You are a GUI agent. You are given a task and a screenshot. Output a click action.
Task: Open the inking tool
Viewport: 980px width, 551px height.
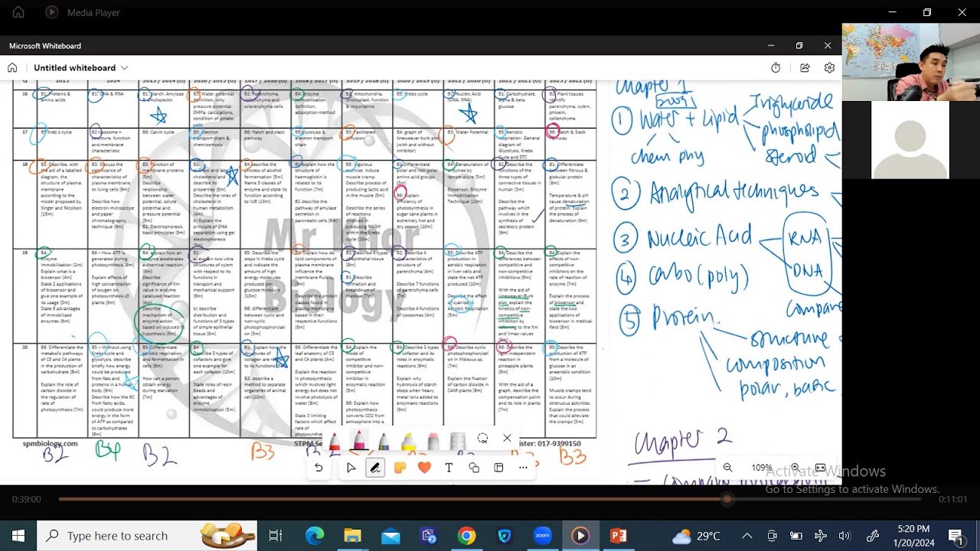pyautogui.click(x=375, y=468)
